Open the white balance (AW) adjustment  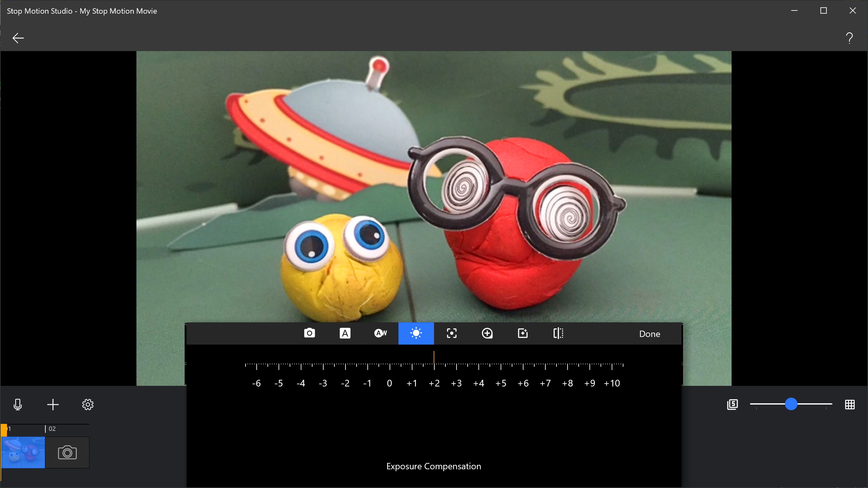[x=380, y=333]
